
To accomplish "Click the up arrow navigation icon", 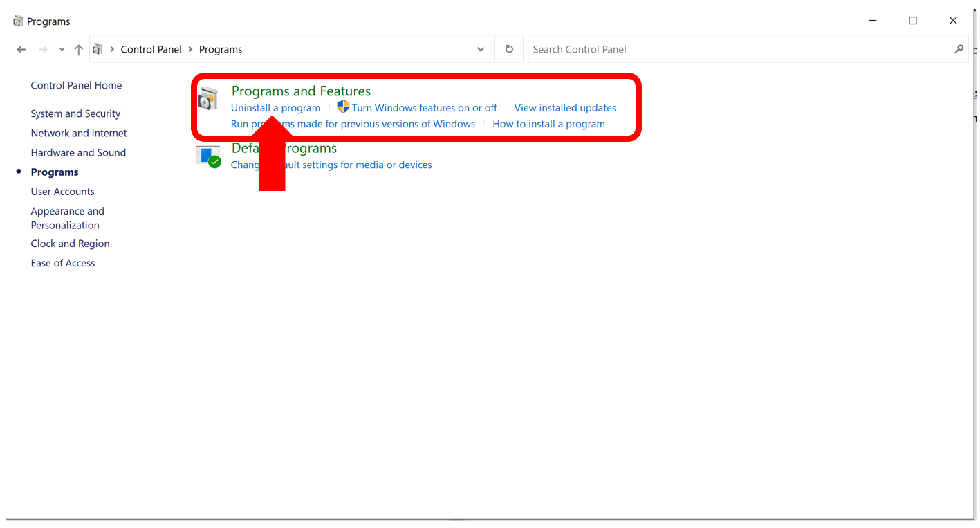I will [78, 49].
